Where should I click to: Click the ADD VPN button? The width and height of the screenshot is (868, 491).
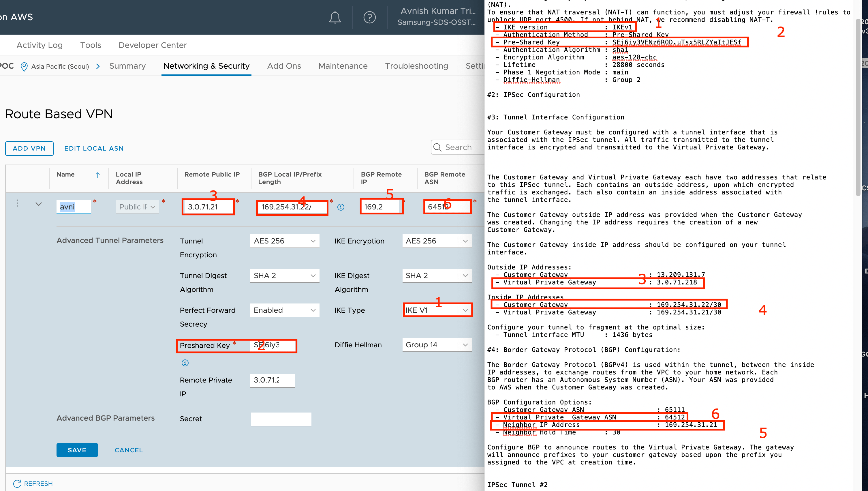click(29, 148)
